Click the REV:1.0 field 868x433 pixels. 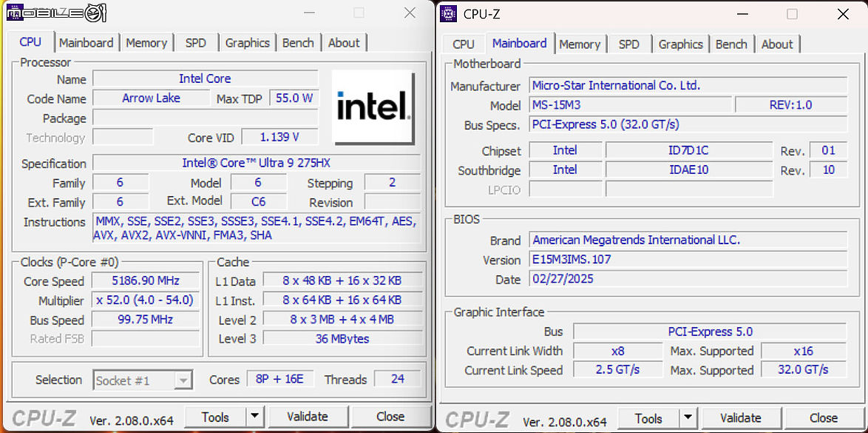pyautogui.click(x=791, y=105)
